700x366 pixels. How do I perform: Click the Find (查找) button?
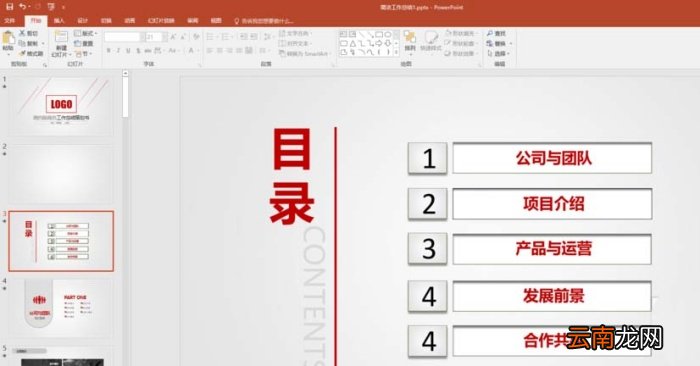coord(496,33)
